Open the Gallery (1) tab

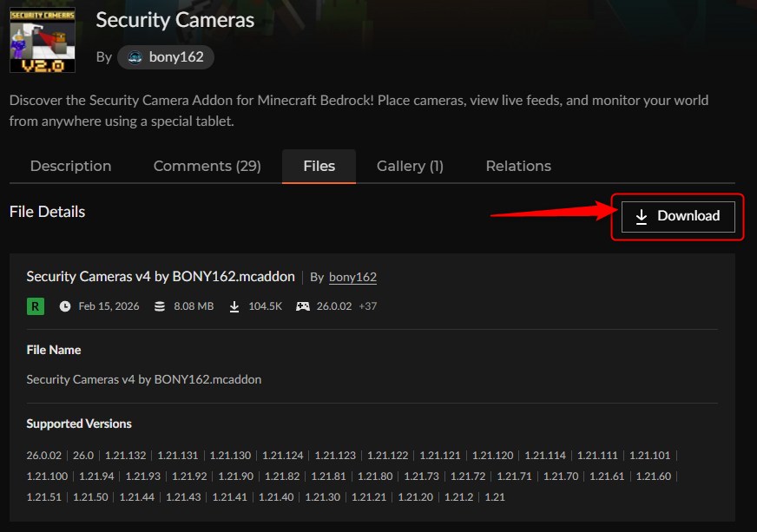(410, 166)
